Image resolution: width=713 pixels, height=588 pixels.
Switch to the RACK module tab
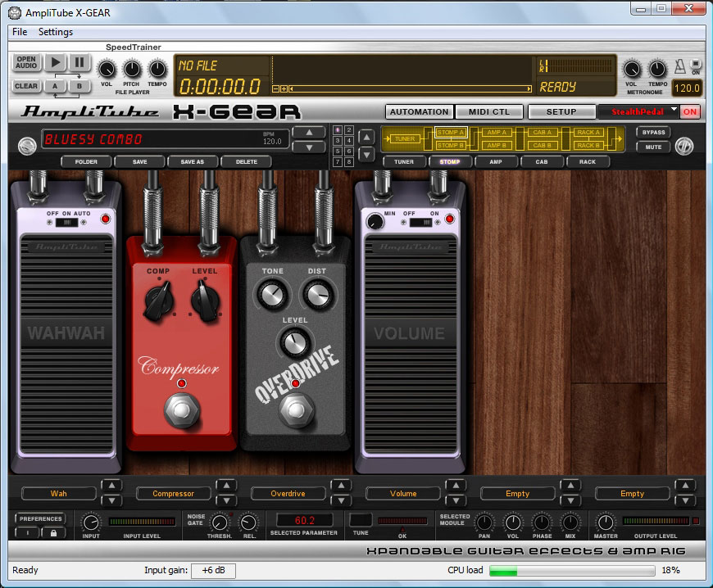(588, 162)
